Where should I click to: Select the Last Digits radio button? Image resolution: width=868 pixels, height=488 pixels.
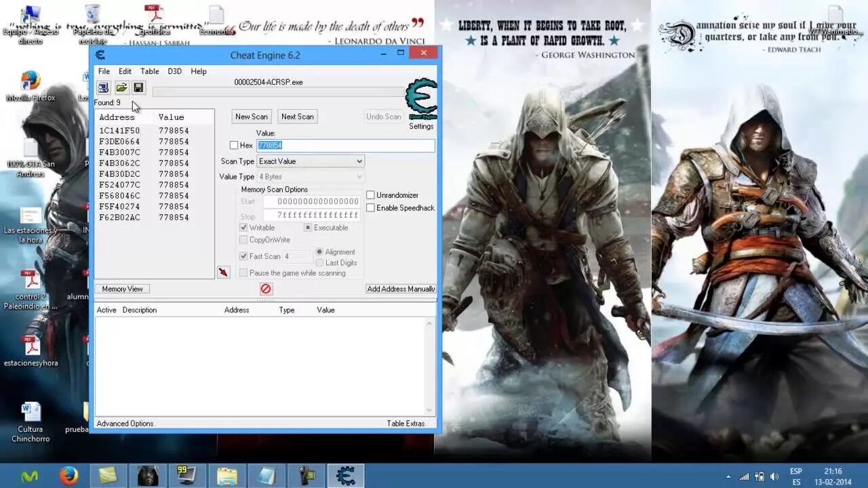point(319,263)
